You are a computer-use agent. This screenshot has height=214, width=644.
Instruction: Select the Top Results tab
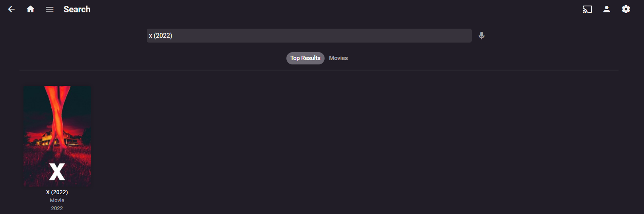[305, 58]
